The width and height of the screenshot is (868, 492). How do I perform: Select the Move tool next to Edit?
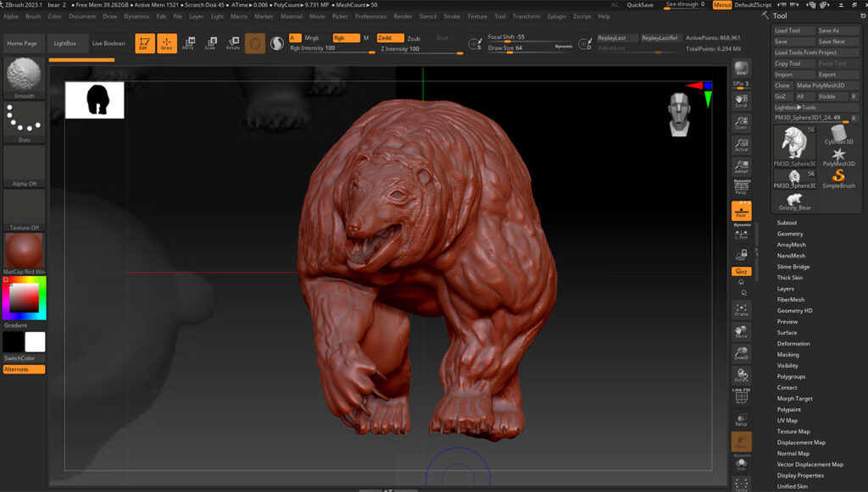tap(188, 42)
